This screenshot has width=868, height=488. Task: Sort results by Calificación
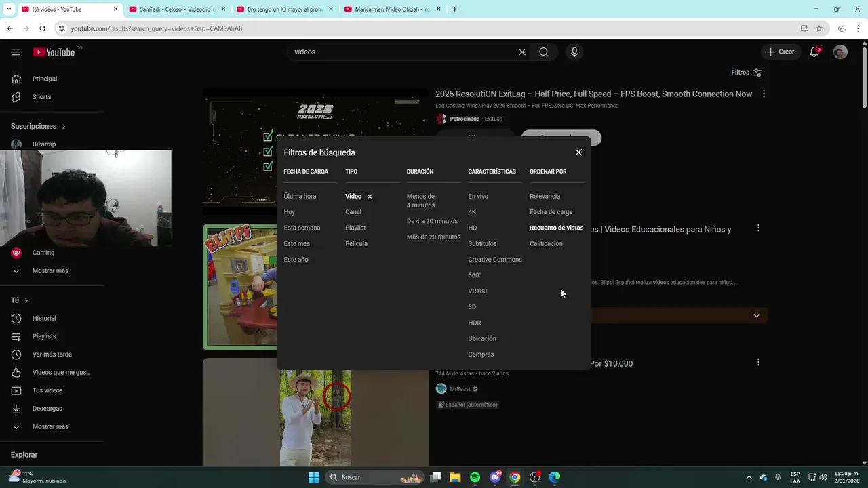pyautogui.click(x=546, y=244)
